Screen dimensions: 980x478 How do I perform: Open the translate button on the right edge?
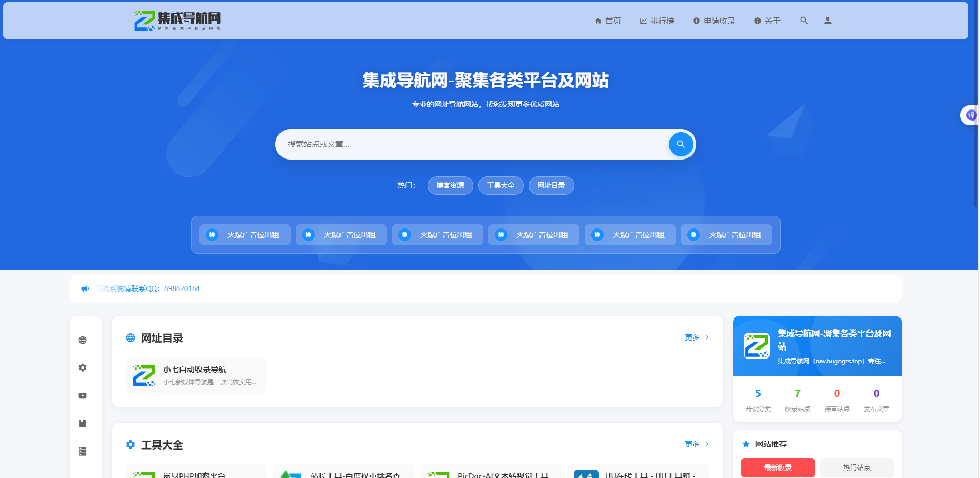pos(971,115)
